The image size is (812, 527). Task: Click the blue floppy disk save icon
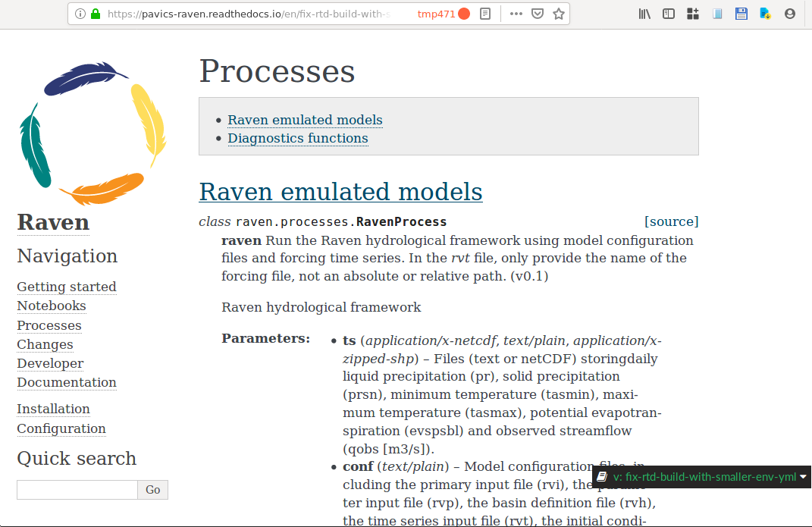[x=741, y=14]
